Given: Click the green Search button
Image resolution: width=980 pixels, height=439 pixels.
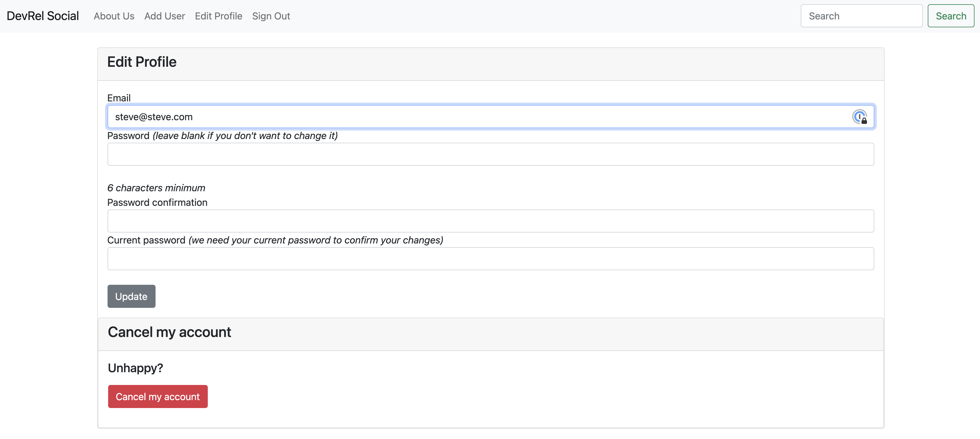Looking at the screenshot, I should pos(951,16).
